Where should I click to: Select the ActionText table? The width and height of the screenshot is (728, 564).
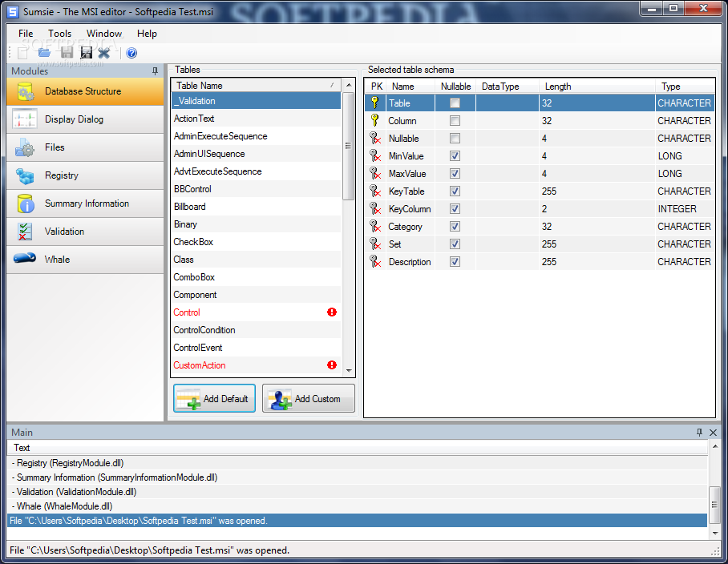coord(257,119)
